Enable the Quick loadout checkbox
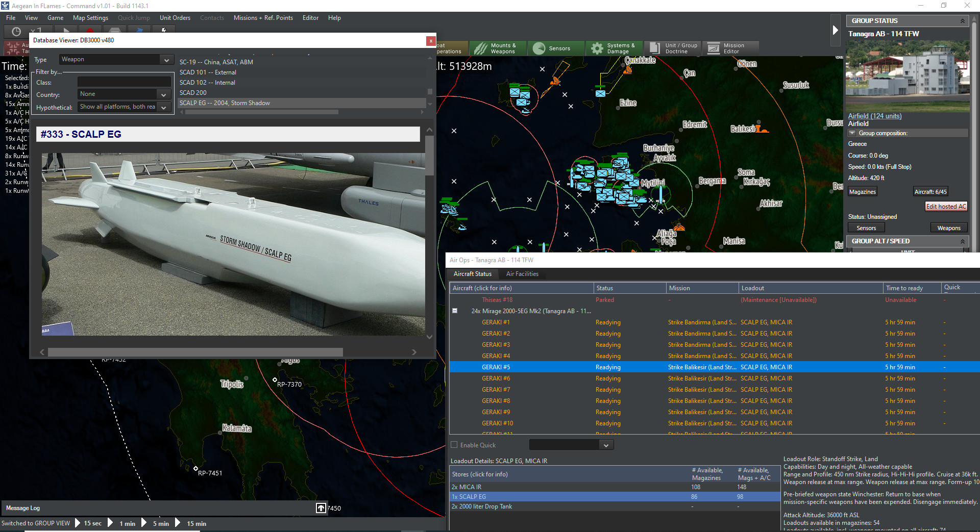Screen dimensions: 980x532 454,444
